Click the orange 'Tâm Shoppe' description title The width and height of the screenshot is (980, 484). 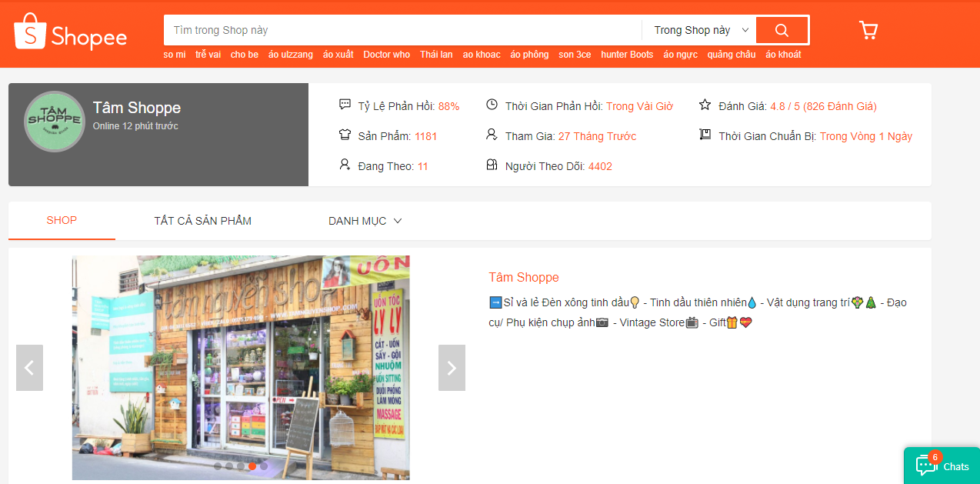(524, 277)
